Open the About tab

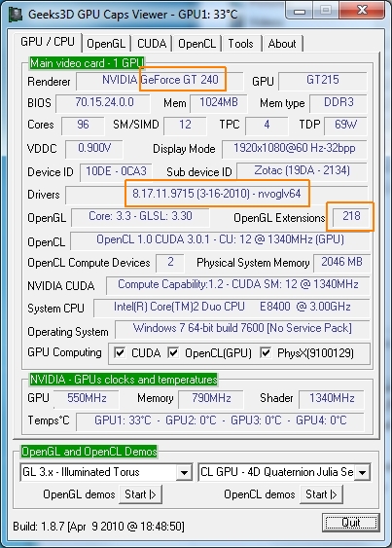pyautogui.click(x=282, y=44)
